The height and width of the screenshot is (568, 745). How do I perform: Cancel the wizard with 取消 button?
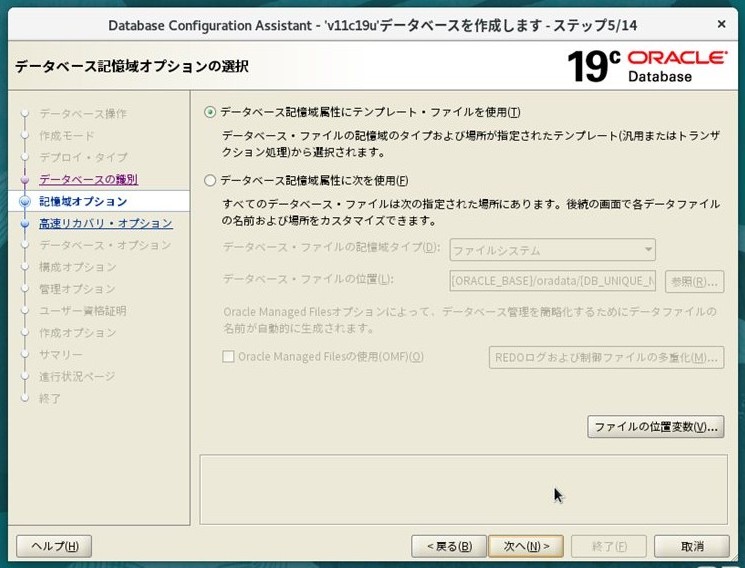click(x=692, y=546)
